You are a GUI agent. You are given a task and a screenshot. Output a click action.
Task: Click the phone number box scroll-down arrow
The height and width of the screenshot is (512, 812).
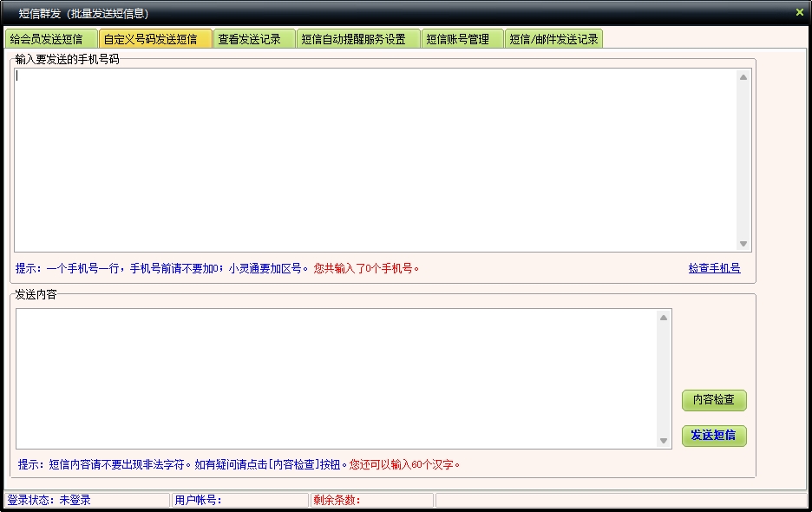click(743, 244)
